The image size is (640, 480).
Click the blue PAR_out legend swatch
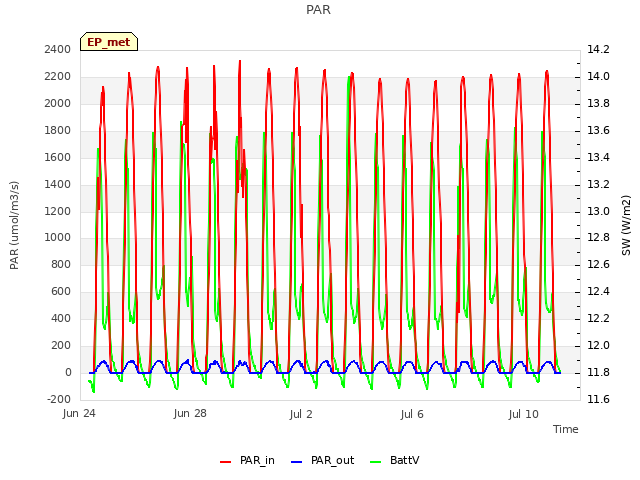(296, 462)
